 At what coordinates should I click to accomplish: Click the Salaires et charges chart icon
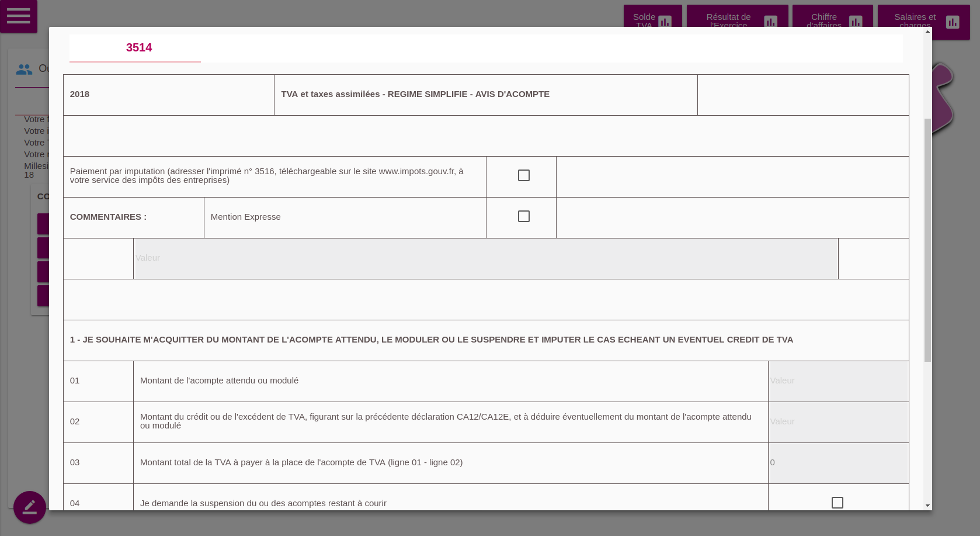[953, 22]
